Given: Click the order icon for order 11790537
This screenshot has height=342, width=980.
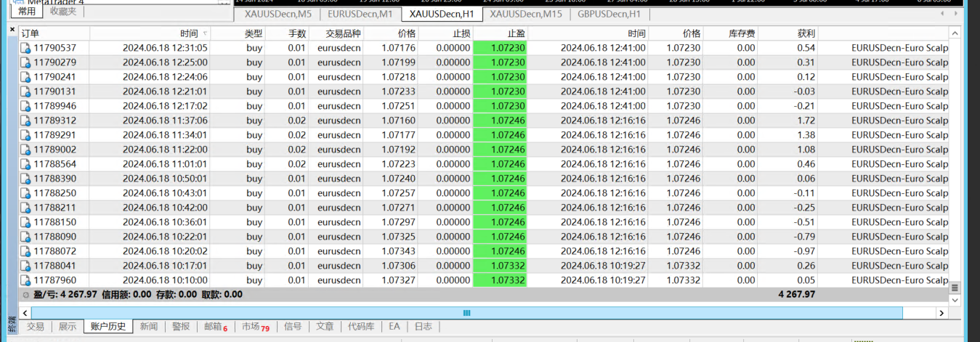Looking at the screenshot, I should point(25,48).
